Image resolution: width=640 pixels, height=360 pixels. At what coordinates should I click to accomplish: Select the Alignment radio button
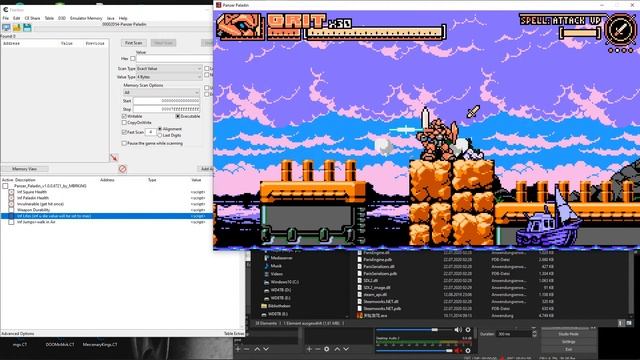pyautogui.click(x=160, y=129)
